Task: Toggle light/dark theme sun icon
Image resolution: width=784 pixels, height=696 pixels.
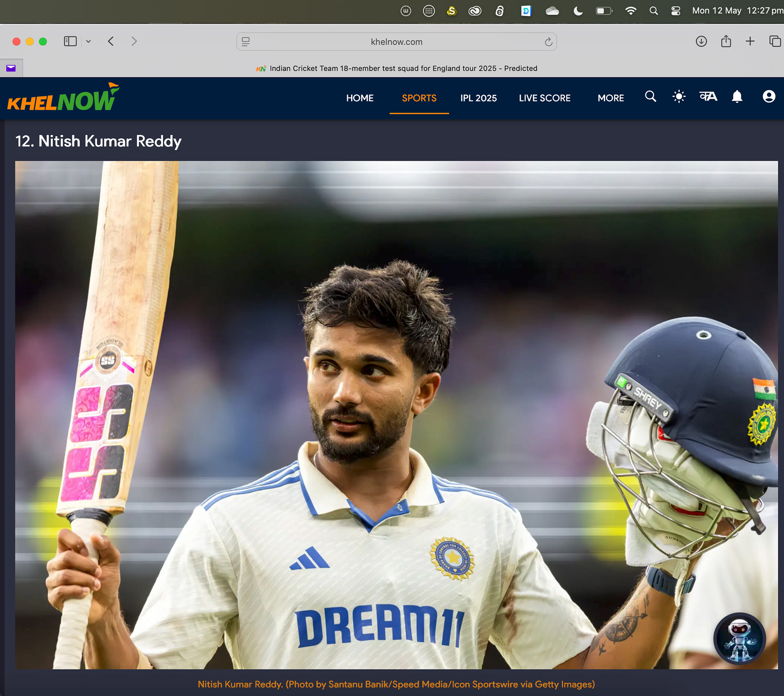Action: 679,97
